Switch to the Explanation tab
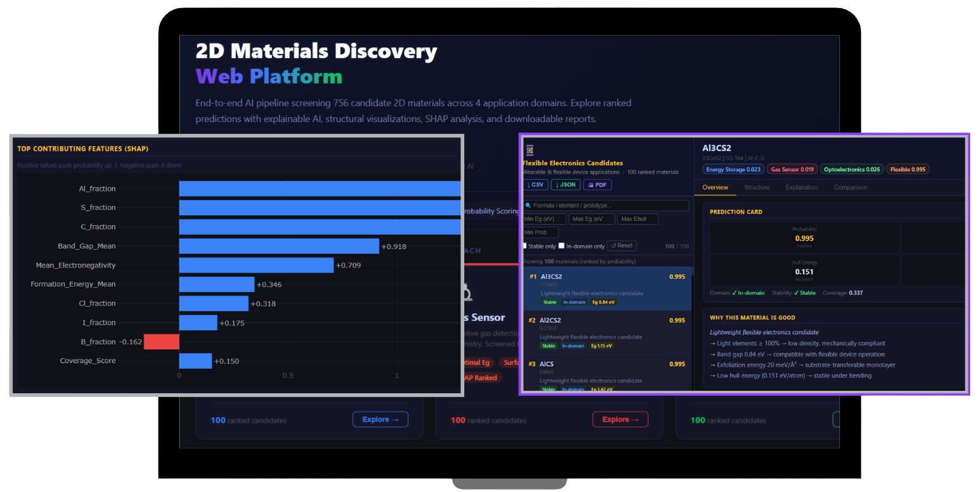980x492 pixels. [801, 188]
